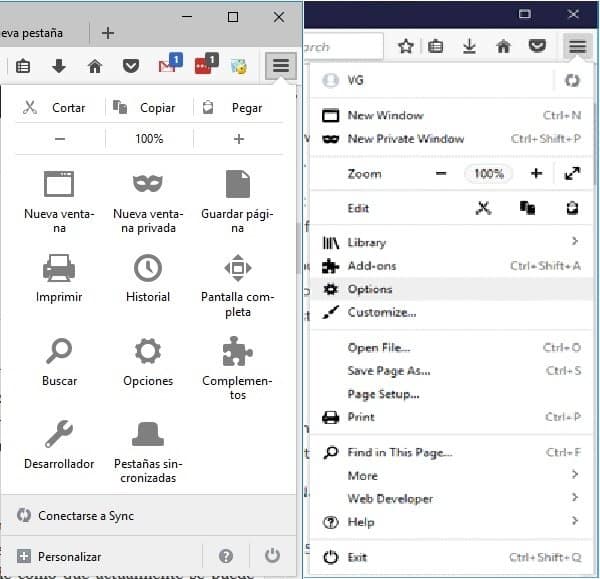600x579 pixels.
Task: Choose New Private Window menu entry
Action: [x=405, y=139]
